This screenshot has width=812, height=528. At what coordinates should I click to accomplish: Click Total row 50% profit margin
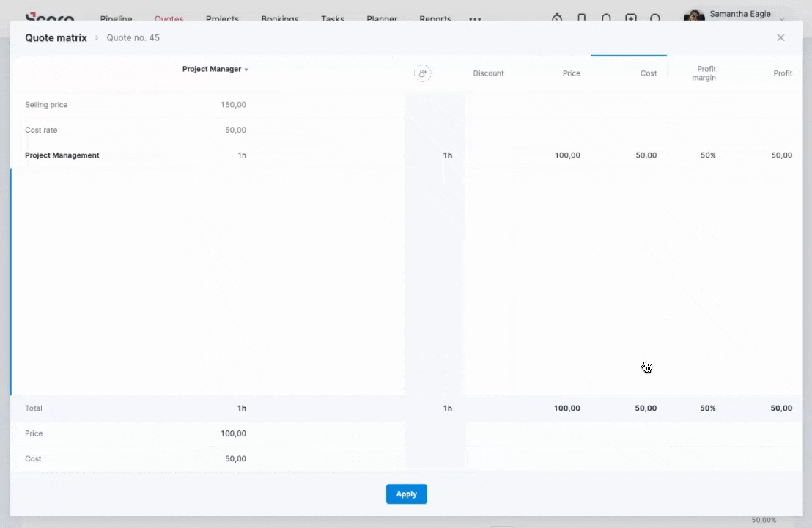(708, 408)
